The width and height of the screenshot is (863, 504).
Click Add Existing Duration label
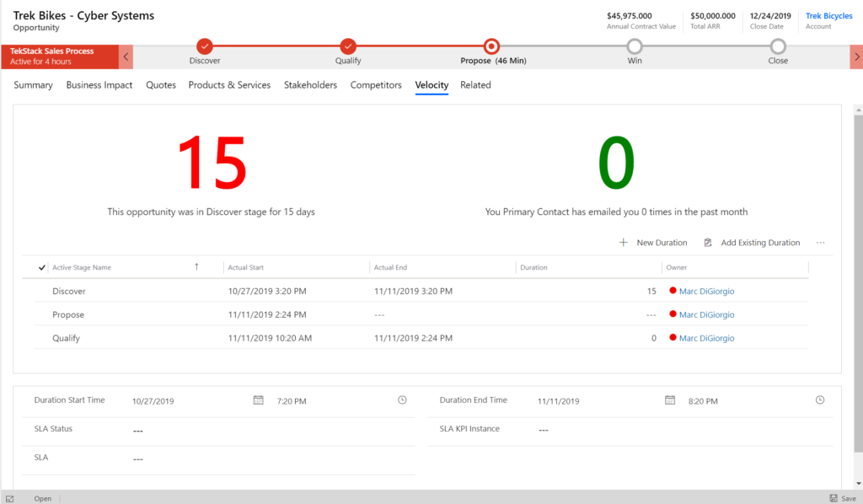click(760, 243)
